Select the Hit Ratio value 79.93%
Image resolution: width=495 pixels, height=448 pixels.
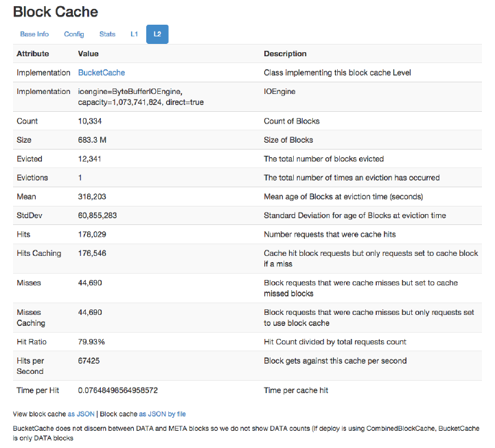(x=91, y=342)
